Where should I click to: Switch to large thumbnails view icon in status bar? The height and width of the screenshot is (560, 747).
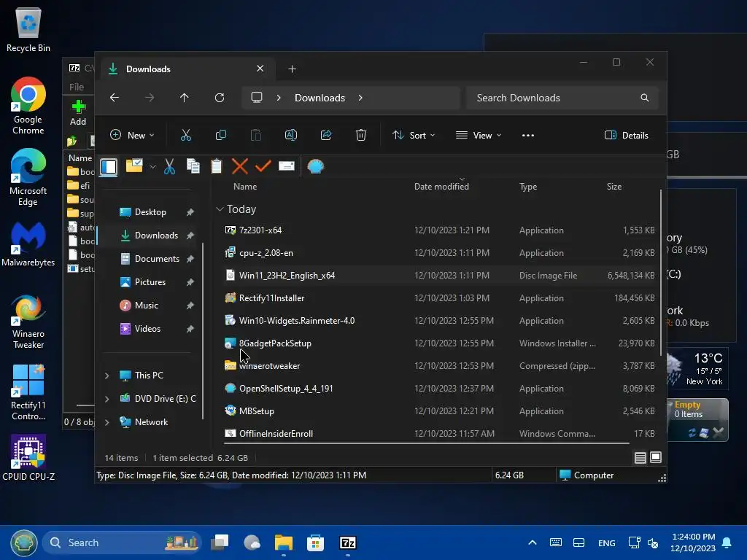[x=656, y=458]
